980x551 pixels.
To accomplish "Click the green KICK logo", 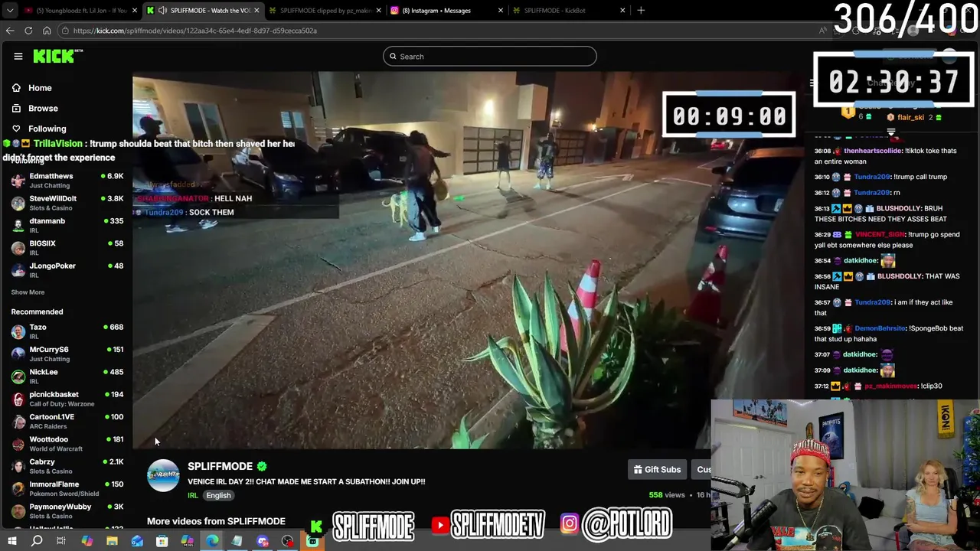I will tap(57, 56).
